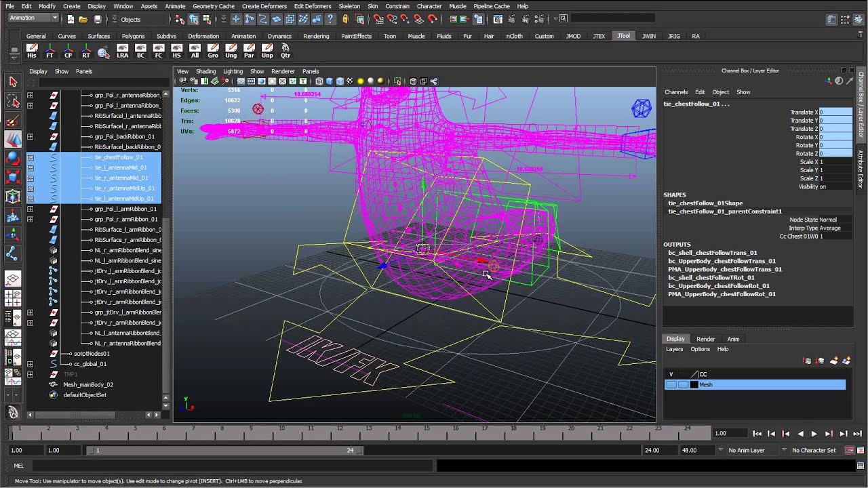Activate the Move tool in toolbox
The image size is (868, 488).
pos(13,140)
